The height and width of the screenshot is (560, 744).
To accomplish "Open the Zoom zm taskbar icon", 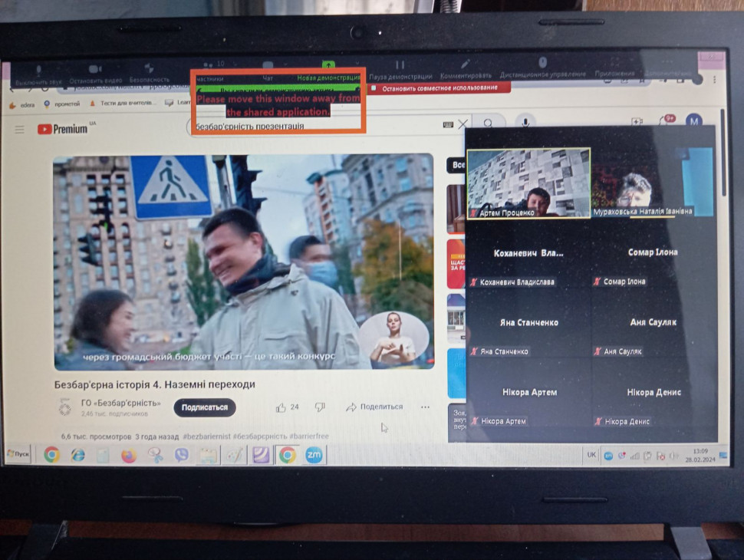I will (314, 455).
